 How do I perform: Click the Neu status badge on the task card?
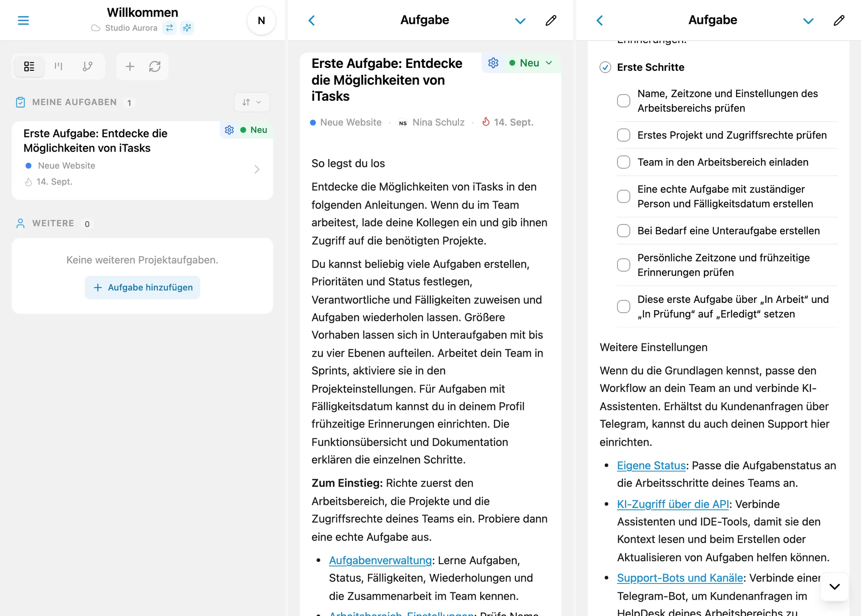(x=254, y=130)
